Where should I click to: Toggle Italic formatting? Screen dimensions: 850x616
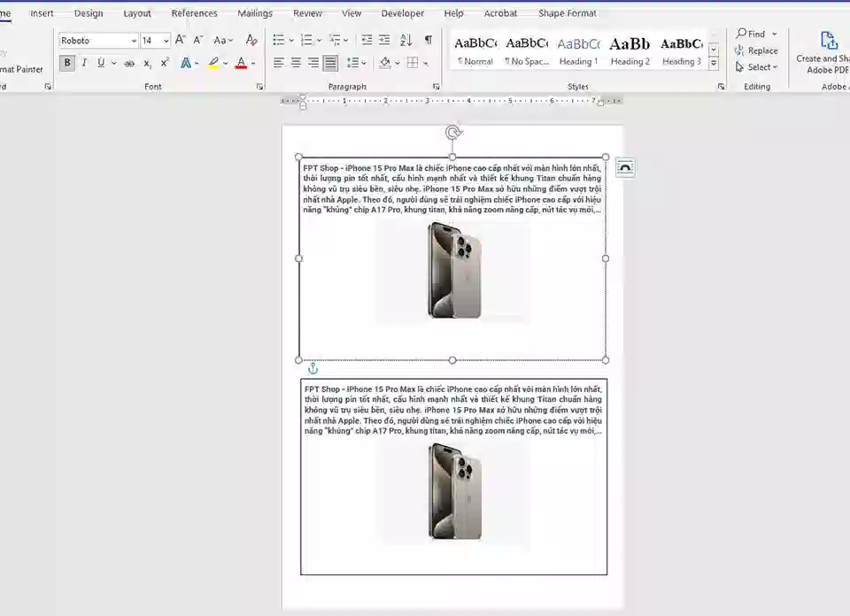(x=84, y=63)
